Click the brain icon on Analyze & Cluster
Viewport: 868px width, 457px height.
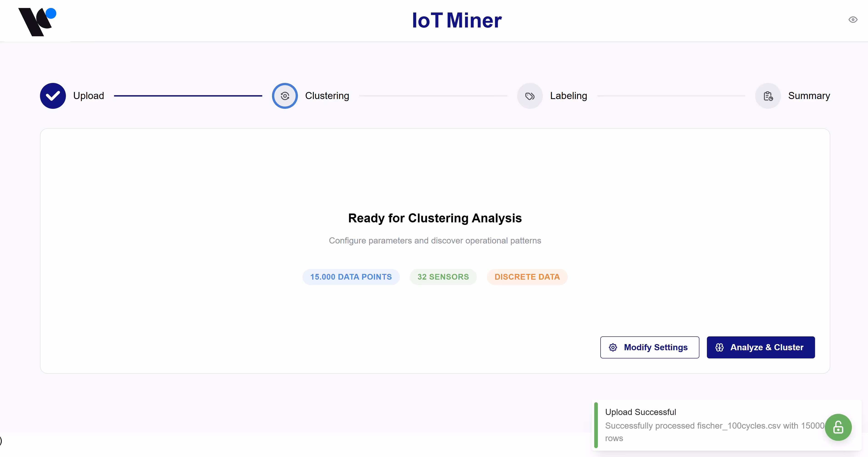click(719, 347)
